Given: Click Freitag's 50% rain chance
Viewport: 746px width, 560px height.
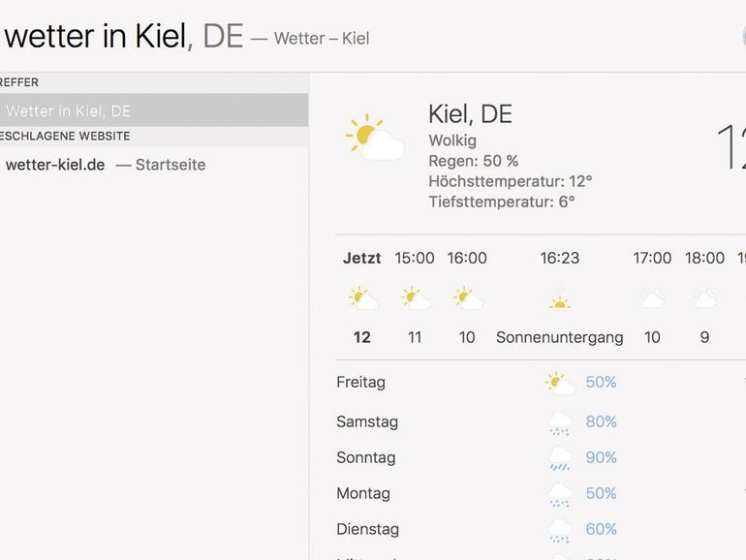Looking at the screenshot, I should (601, 383).
